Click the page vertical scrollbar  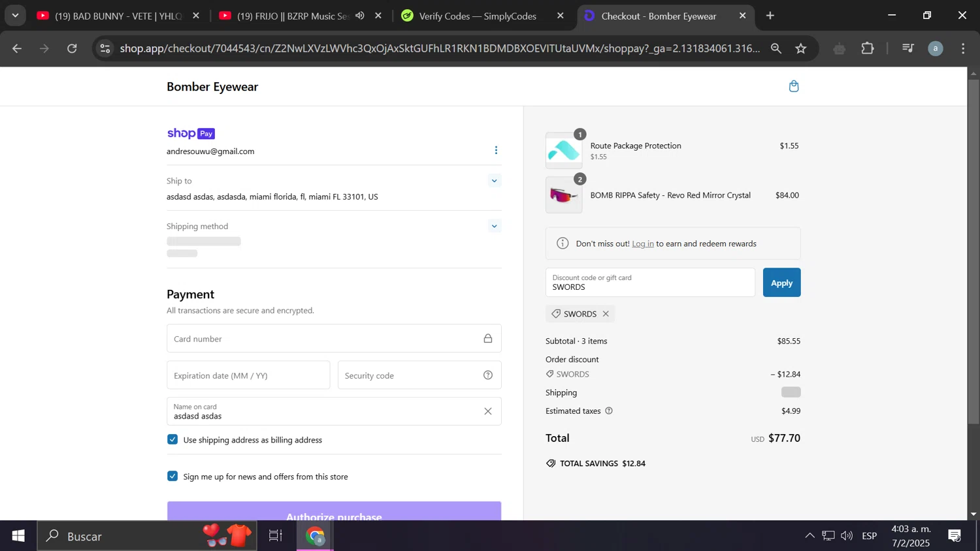click(973, 251)
